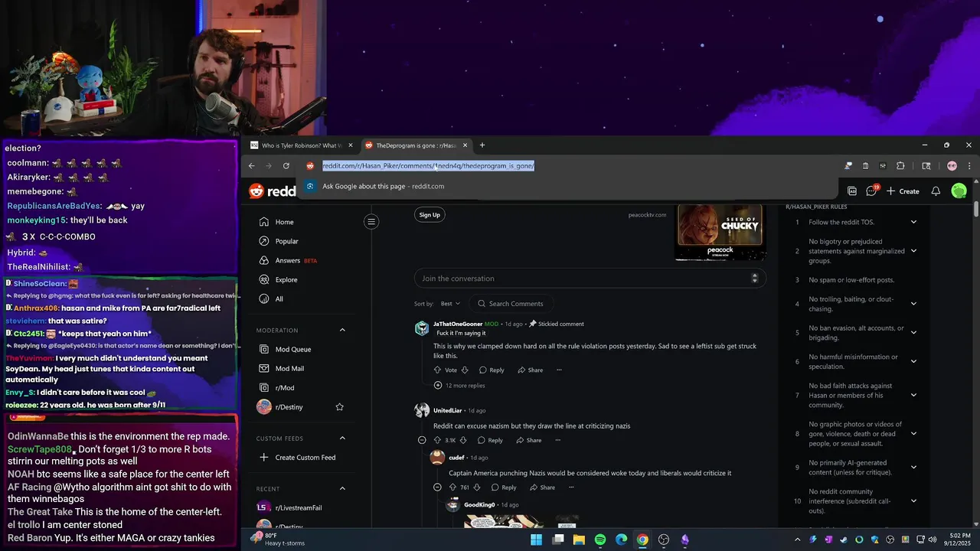Collapse cudef's comment thread
980x551 pixels.
pyautogui.click(x=437, y=487)
